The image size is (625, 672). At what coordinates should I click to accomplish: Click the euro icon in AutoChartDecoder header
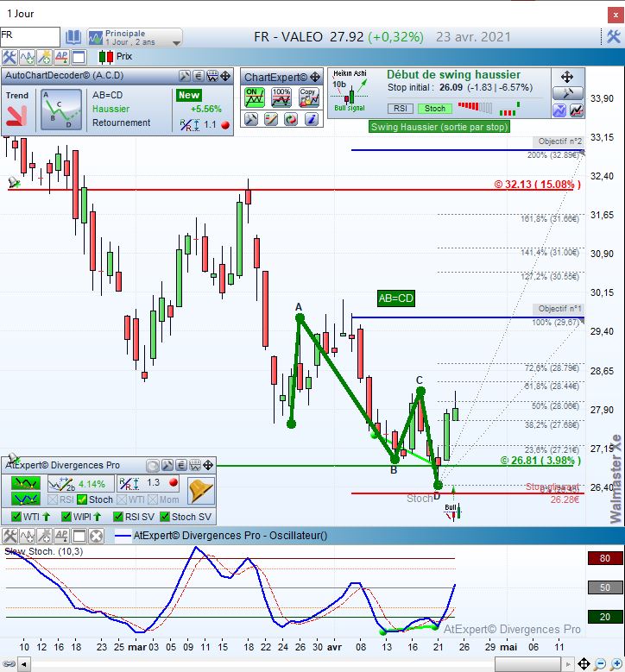pos(199,76)
